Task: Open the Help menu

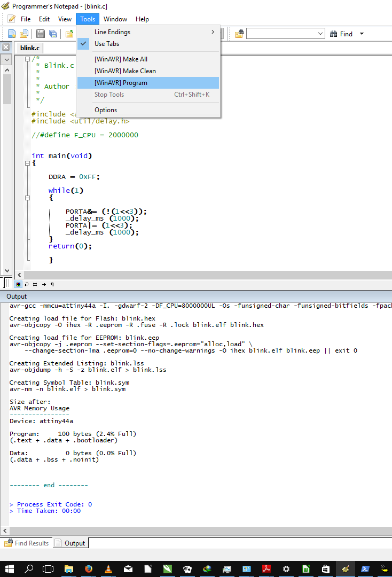Action: (142, 19)
